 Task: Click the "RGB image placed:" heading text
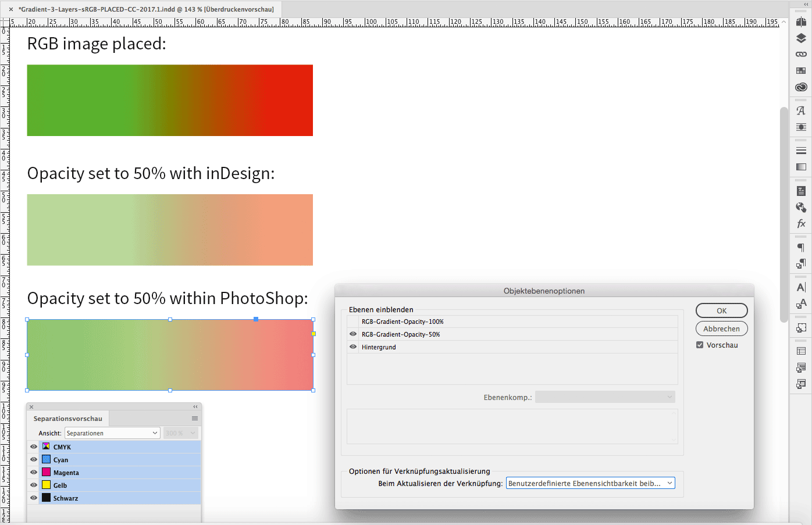click(97, 44)
